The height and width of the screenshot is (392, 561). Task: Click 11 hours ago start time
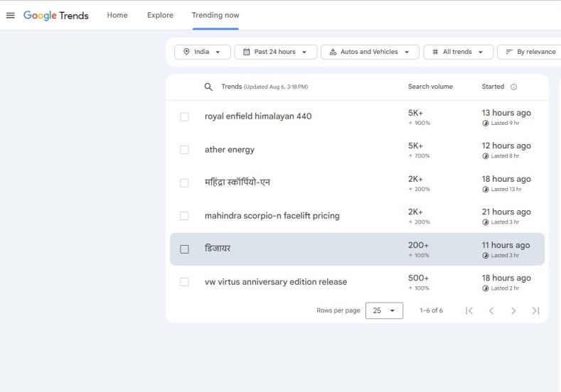pyautogui.click(x=506, y=245)
